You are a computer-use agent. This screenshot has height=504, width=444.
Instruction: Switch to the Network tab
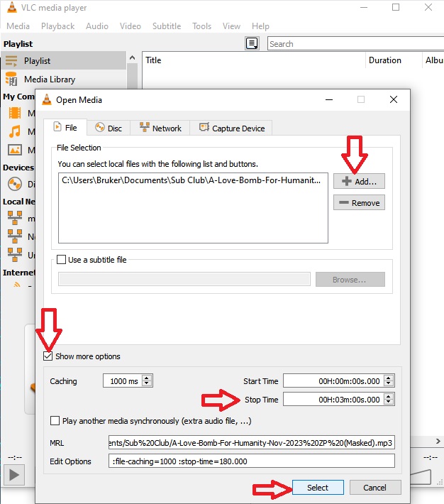[x=160, y=128]
